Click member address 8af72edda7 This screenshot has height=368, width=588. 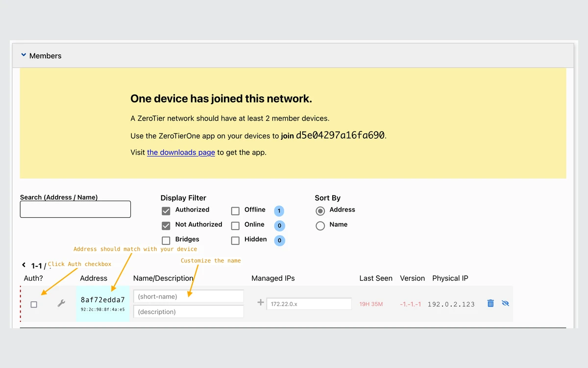[103, 300]
